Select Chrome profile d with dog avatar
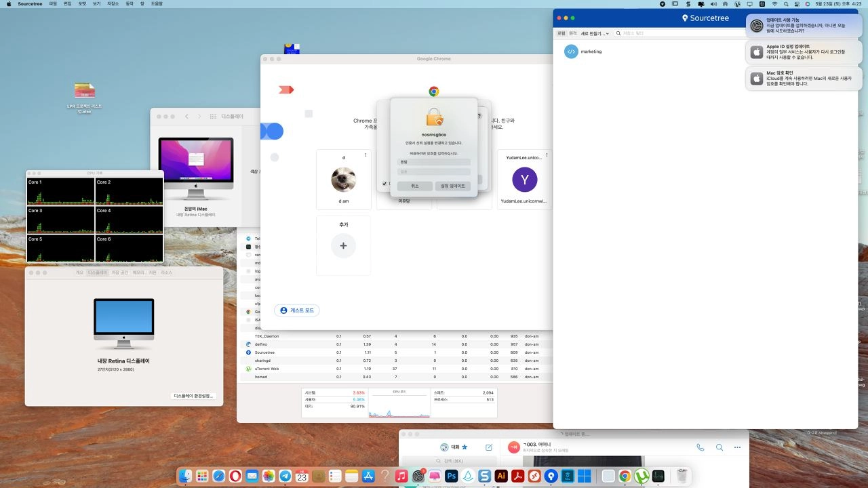The height and width of the screenshot is (488, 868). [x=343, y=180]
